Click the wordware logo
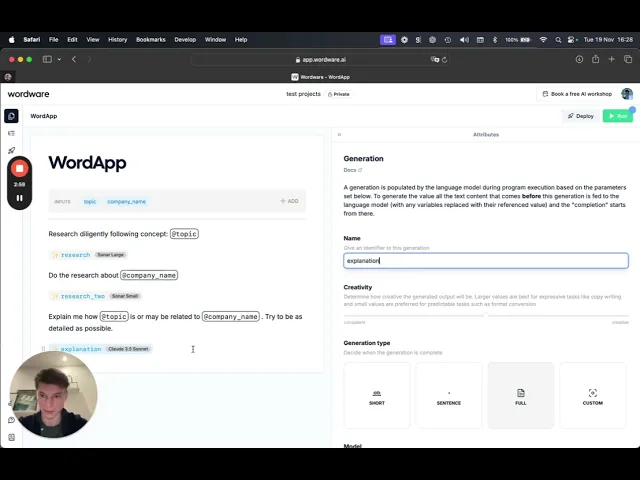 pyautogui.click(x=29, y=94)
